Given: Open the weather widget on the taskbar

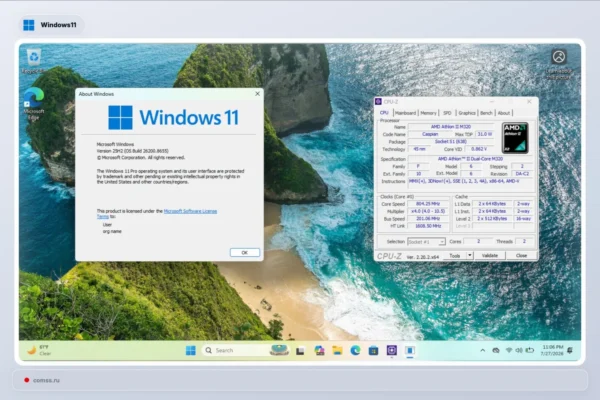Looking at the screenshot, I should [x=39, y=350].
